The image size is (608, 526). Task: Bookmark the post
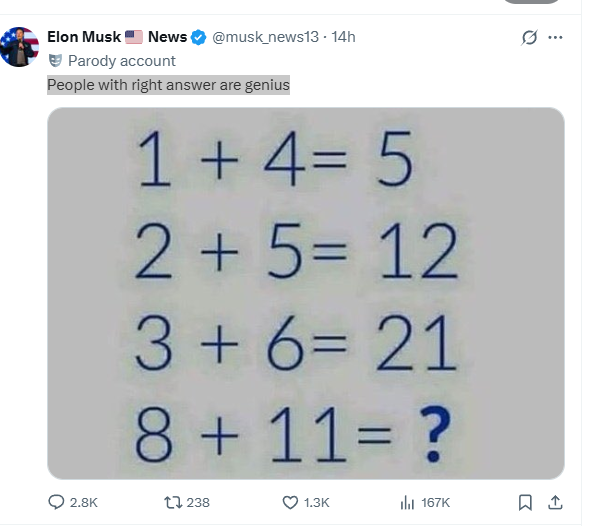tap(526, 502)
